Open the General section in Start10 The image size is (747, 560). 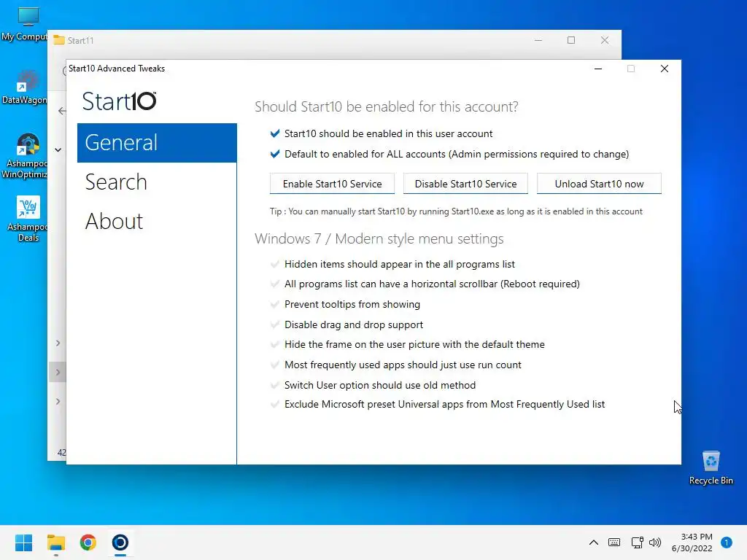(157, 143)
